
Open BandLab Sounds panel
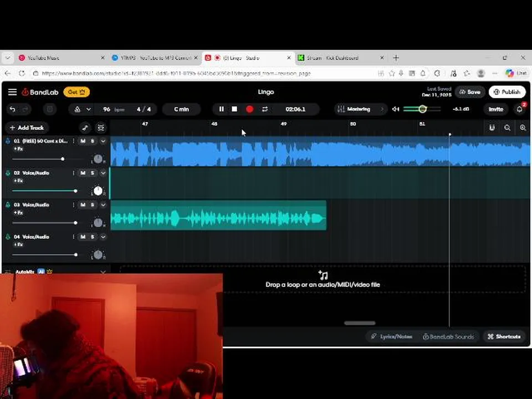point(448,336)
